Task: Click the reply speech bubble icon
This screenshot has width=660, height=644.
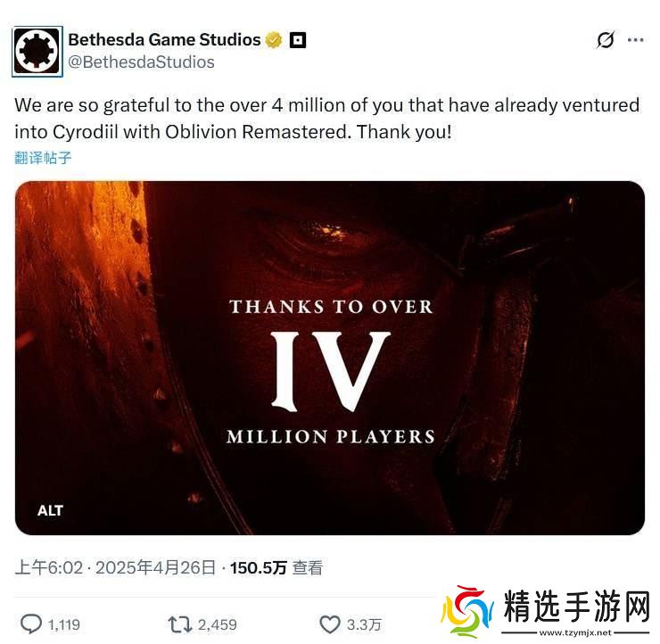Action: pyautogui.click(x=31, y=623)
